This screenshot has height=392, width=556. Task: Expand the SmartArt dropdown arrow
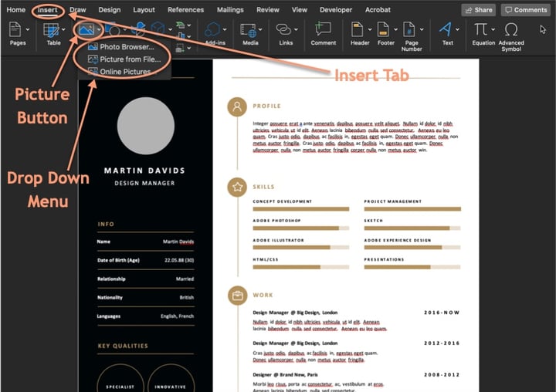click(x=189, y=25)
